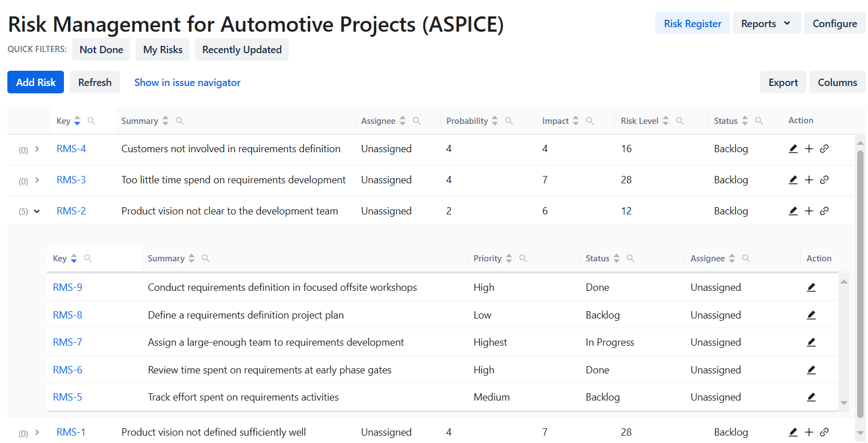Open the Reports dropdown menu

point(766,24)
